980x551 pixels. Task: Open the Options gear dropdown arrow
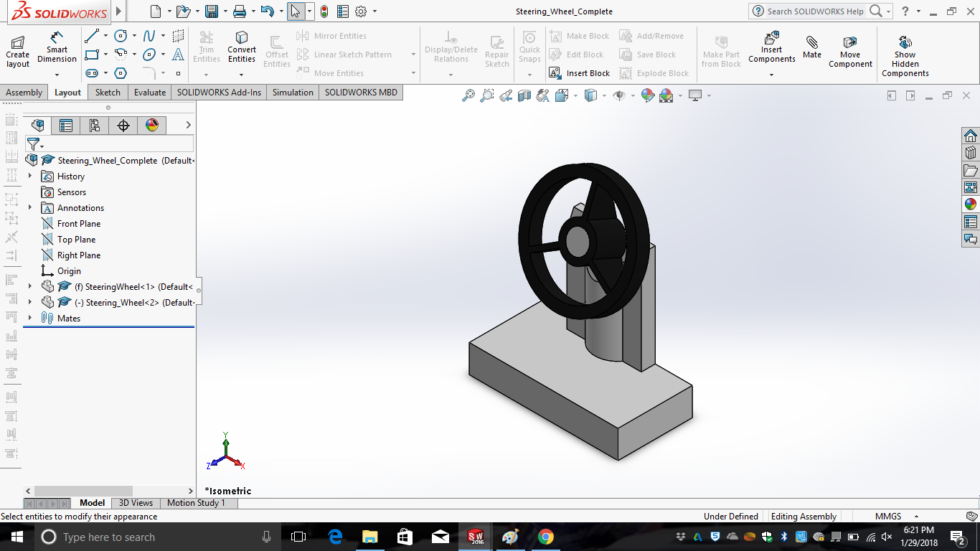pyautogui.click(x=374, y=11)
